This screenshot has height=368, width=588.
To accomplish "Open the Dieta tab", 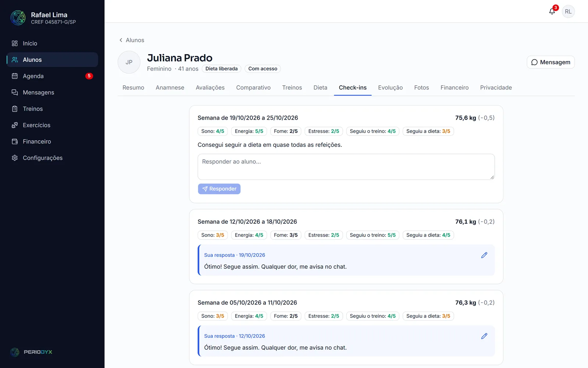I will [320, 88].
